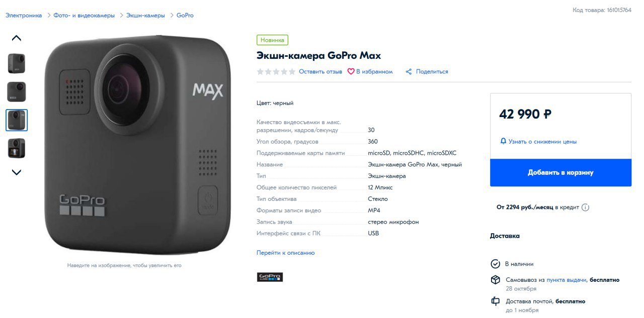
Task: Click the pickup box icon
Action: point(496,280)
